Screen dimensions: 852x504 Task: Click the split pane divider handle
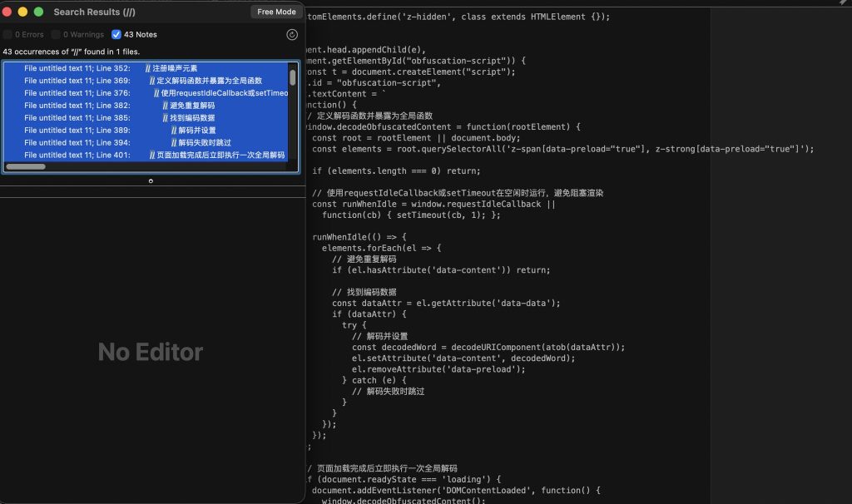pos(151,180)
